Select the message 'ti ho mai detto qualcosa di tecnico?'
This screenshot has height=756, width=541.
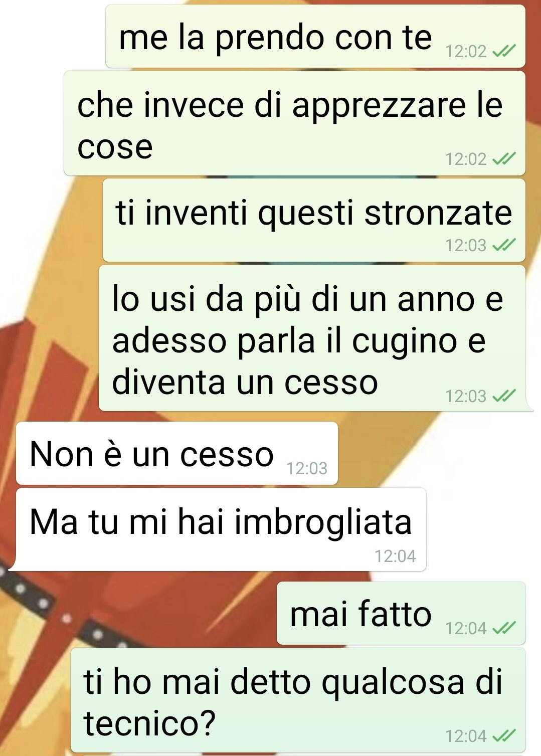click(x=298, y=700)
